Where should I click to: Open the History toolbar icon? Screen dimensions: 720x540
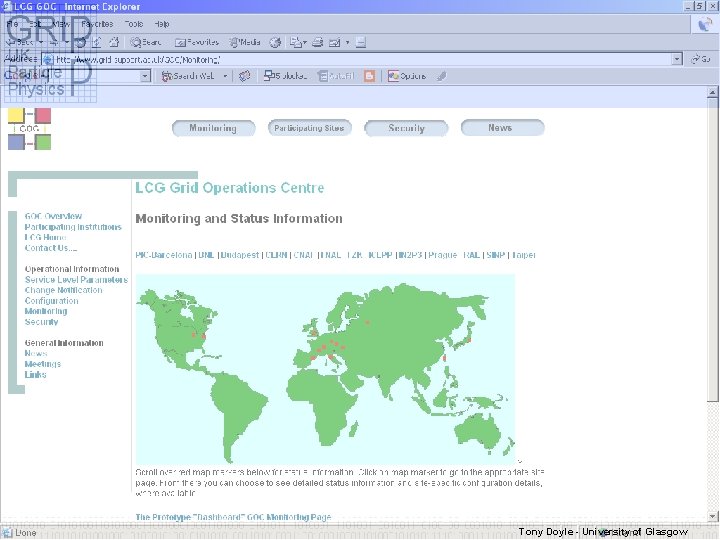click(275, 43)
